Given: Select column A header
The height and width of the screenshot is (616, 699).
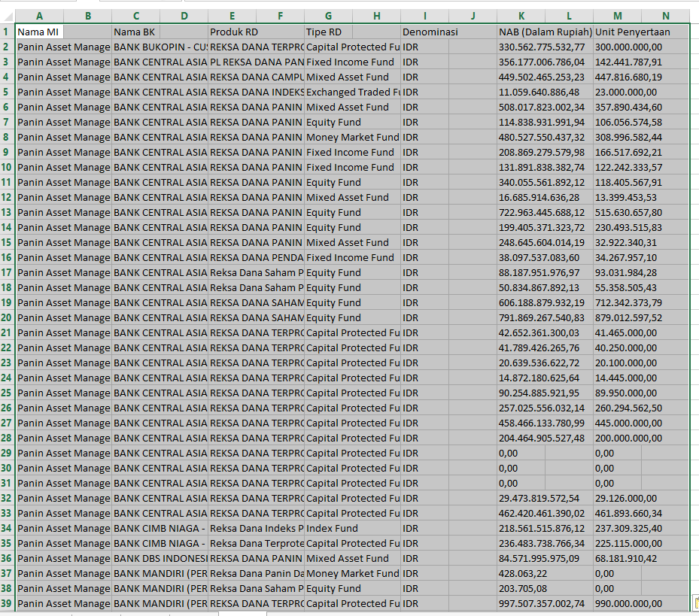Looking at the screenshot, I should pyautogui.click(x=39, y=16).
